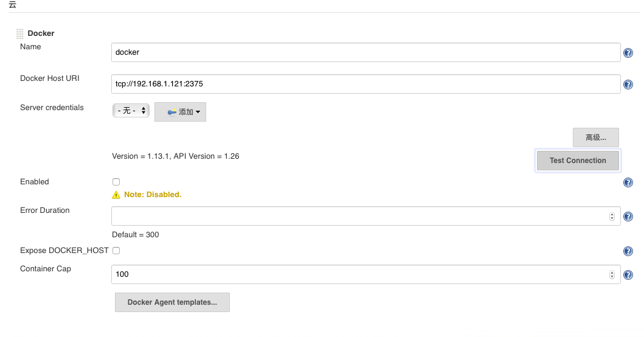
Task: Tick the Expose DOCKER_HOST checkbox
Action: pyautogui.click(x=116, y=250)
